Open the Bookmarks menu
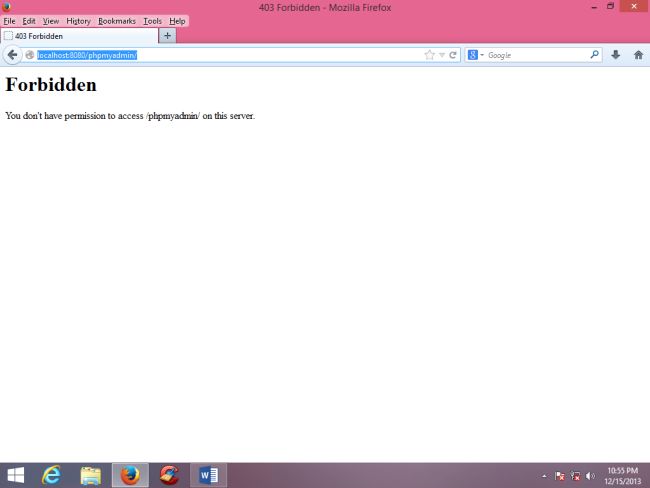650x488 pixels. [116, 21]
